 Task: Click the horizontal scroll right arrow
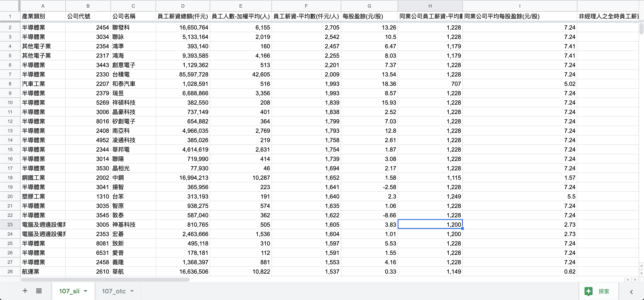635,279
